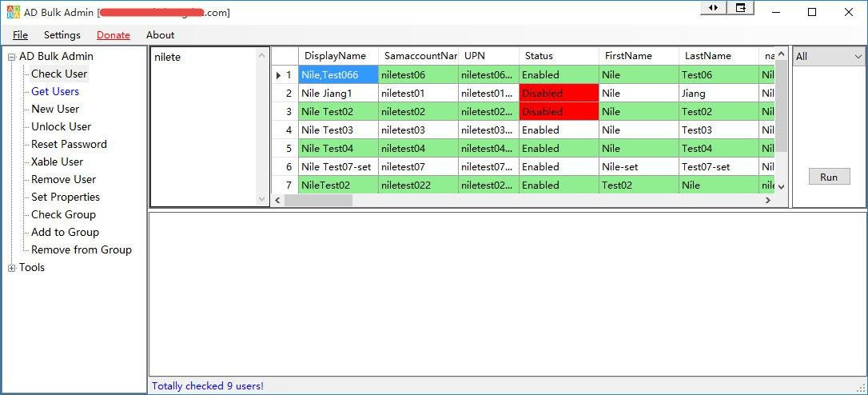Click the empty output log pane

click(x=507, y=294)
